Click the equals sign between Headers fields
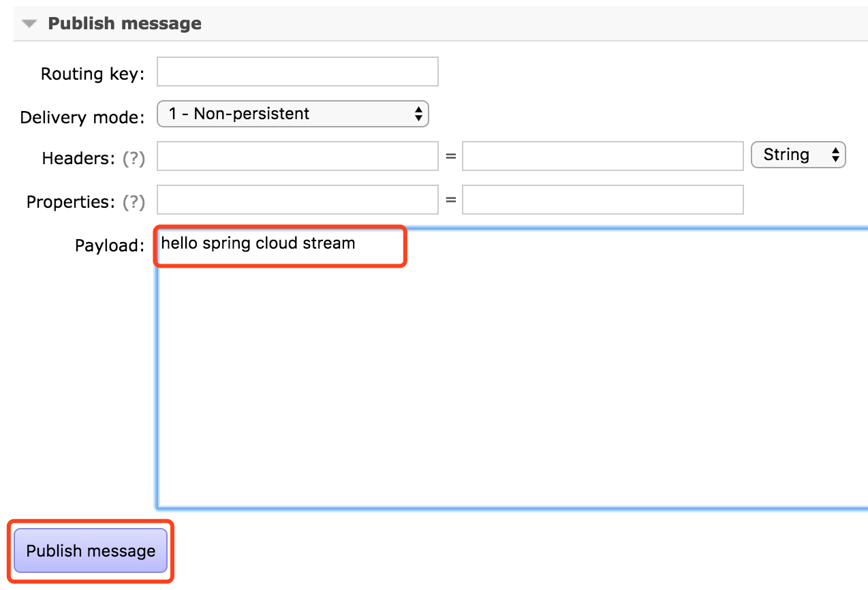The width and height of the screenshot is (868, 590). (450, 157)
